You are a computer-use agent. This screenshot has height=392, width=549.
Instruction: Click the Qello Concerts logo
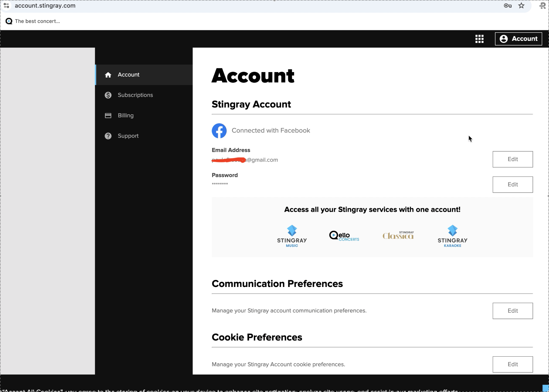click(343, 235)
